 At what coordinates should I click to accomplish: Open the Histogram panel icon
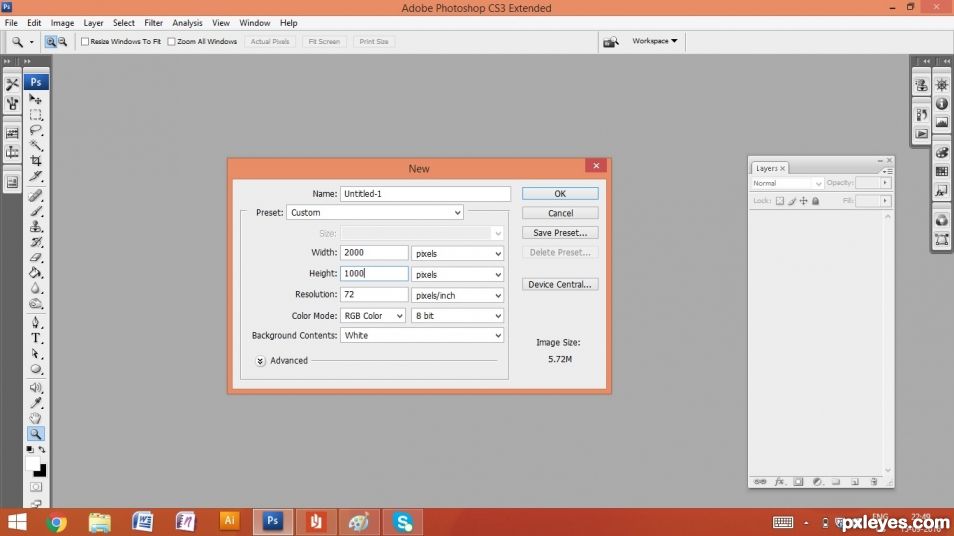(x=942, y=122)
